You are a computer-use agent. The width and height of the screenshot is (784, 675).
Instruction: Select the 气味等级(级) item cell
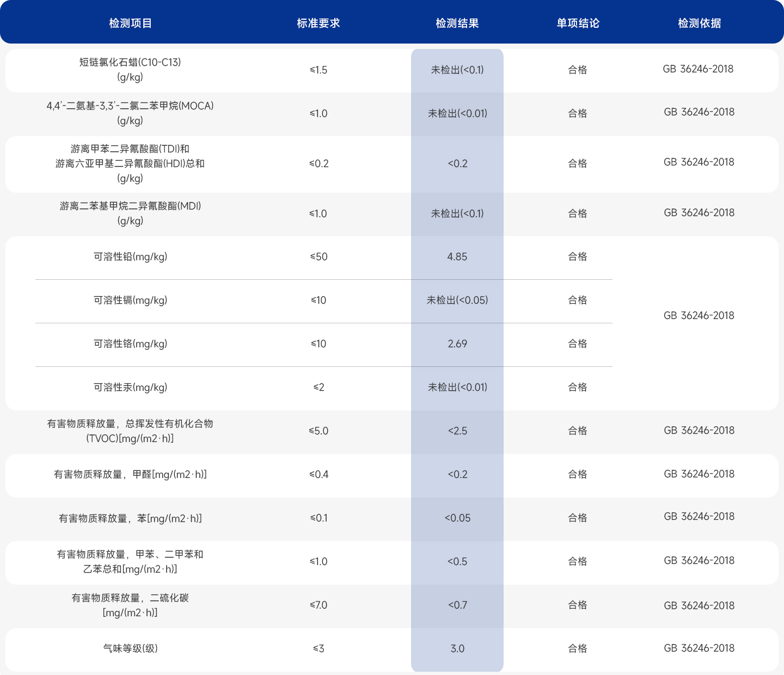[x=130, y=649]
